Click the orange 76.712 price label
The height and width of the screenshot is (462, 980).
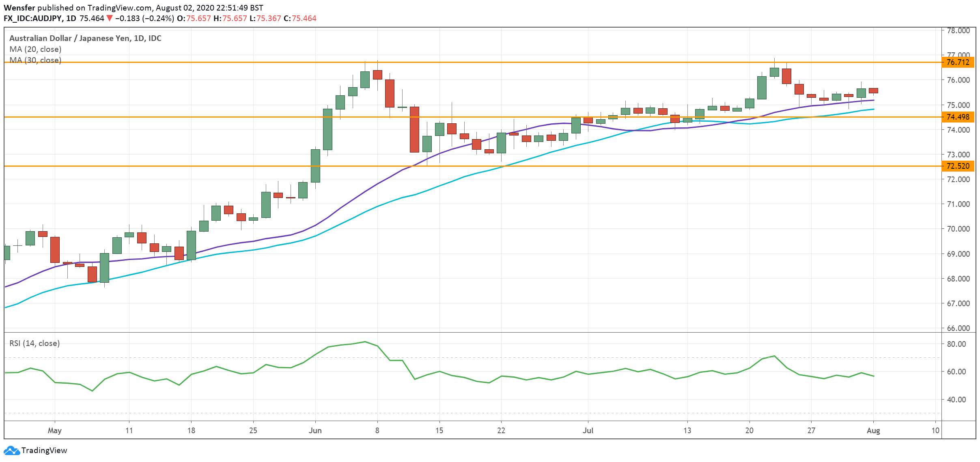click(958, 62)
